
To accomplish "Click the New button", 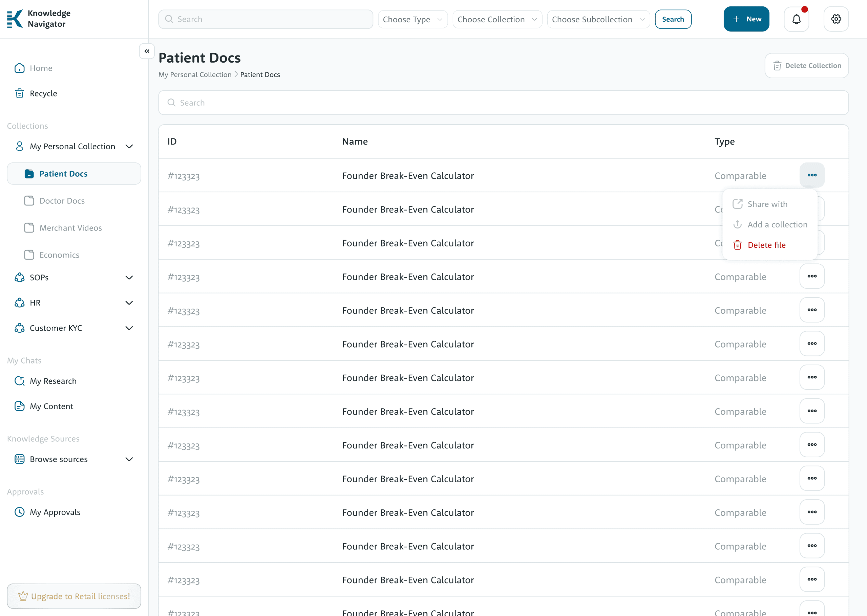I will click(x=746, y=19).
